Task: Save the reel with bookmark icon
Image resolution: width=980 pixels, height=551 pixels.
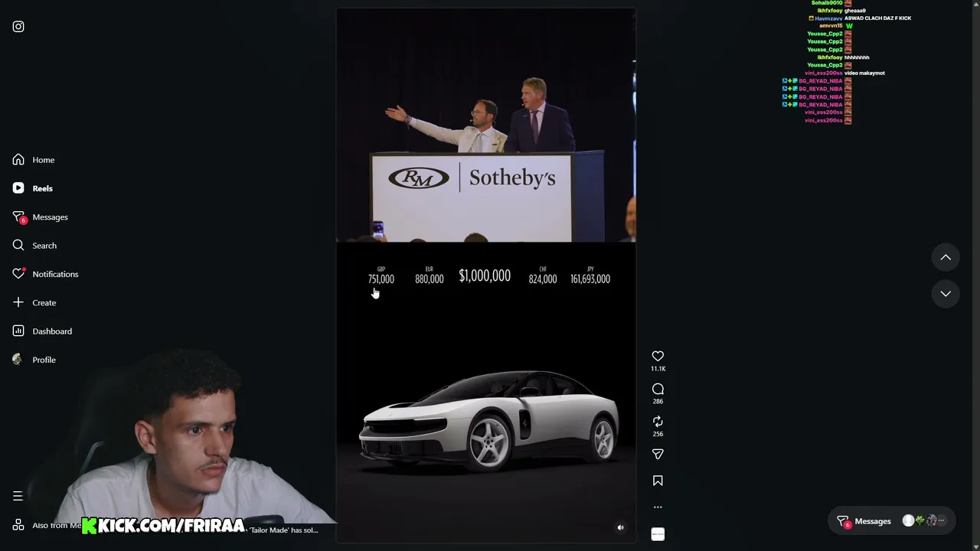Action: coord(658,481)
